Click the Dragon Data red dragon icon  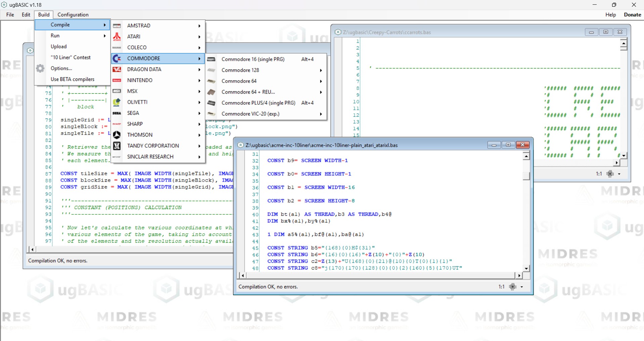coord(117,69)
